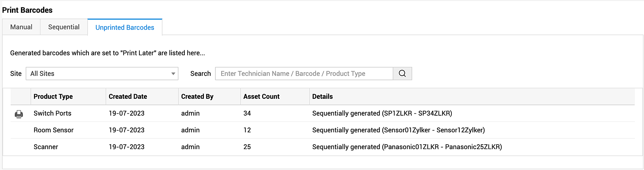Switch to the Sequential tab
Viewport: 644px width, 170px height.
pyautogui.click(x=64, y=27)
